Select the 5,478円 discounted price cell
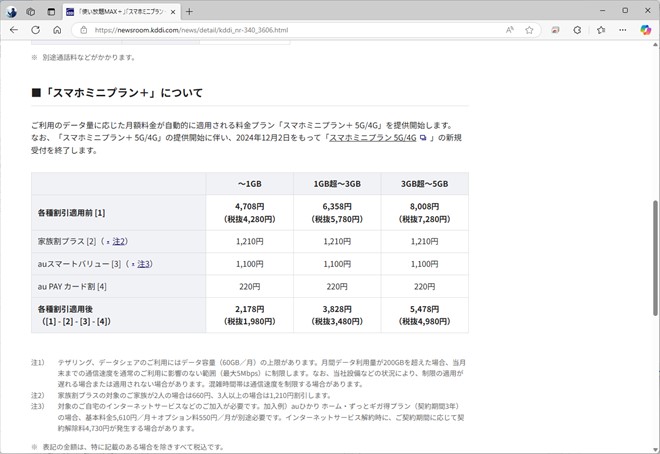 point(425,315)
